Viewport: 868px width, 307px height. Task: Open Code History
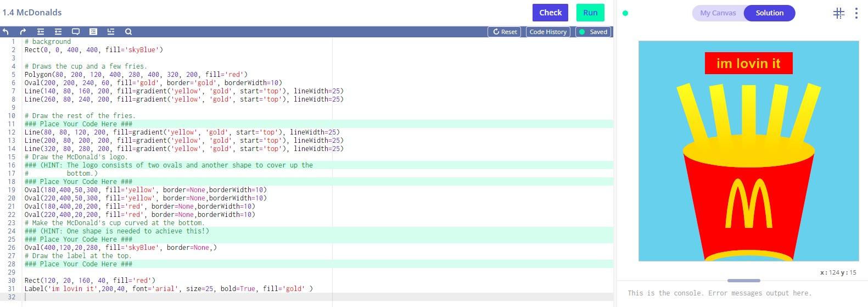coord(548,32)
